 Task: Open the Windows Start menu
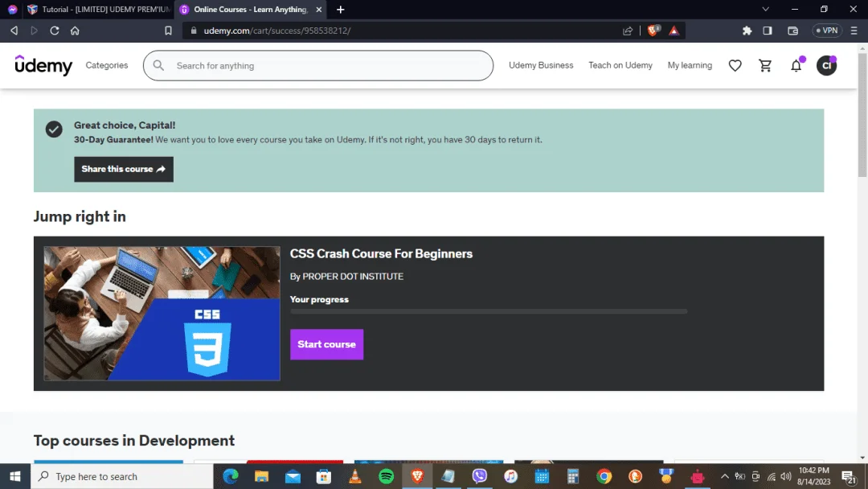(x=15, y=476)
